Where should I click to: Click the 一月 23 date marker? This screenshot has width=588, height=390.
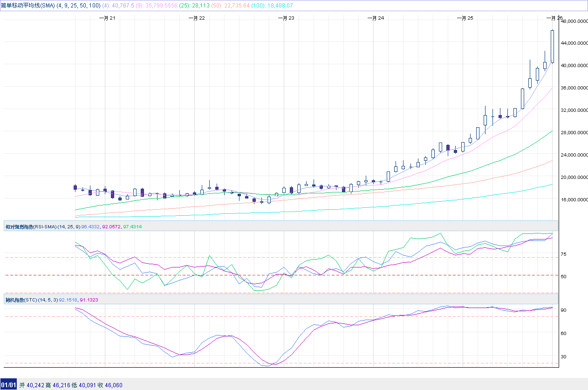click(286, 18)
